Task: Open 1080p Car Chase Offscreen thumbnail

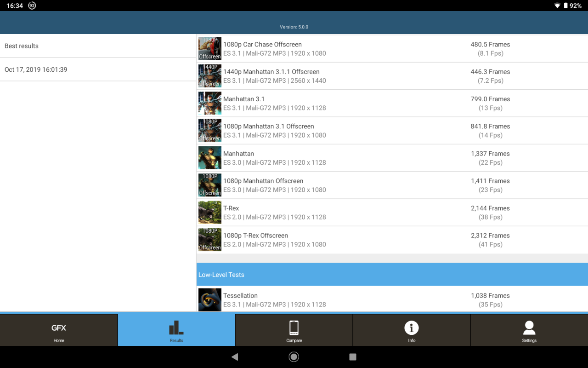Action: point(210,49)
